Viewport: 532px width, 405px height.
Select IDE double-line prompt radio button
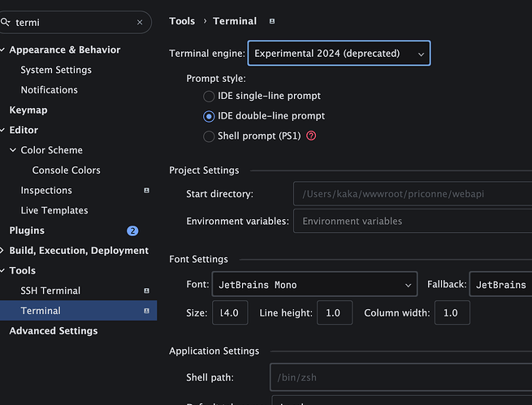[209, 116]
